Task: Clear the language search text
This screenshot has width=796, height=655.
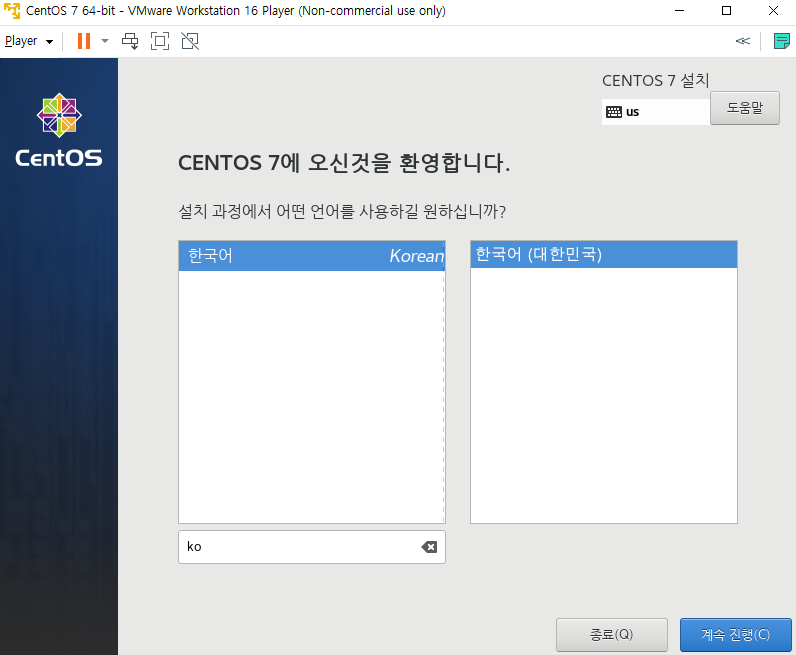Action: [429, 547]
